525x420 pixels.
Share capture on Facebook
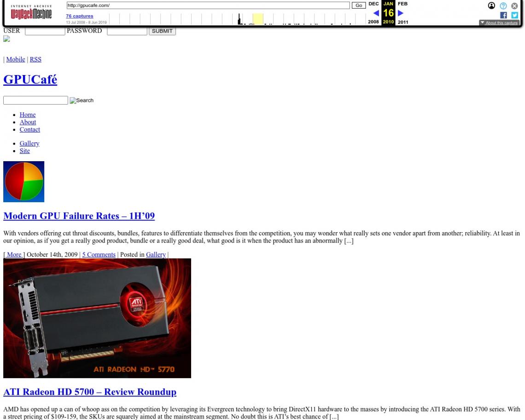503,15
